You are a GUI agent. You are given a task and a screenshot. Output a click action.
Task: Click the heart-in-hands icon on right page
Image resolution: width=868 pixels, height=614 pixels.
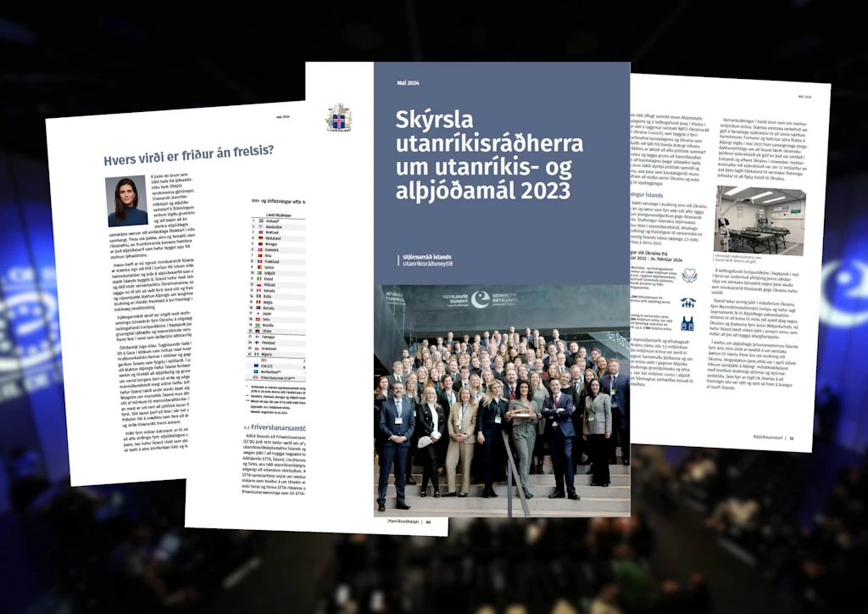689,275
